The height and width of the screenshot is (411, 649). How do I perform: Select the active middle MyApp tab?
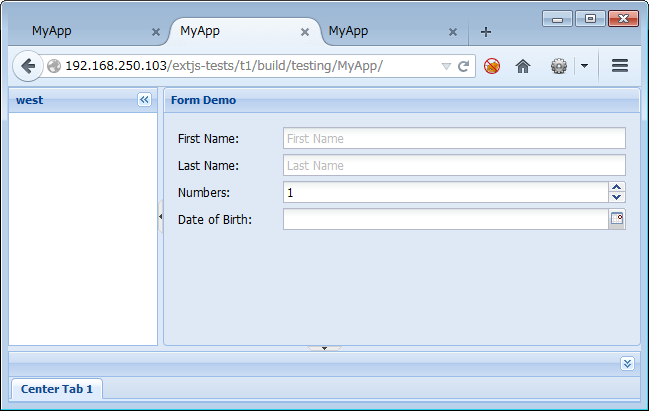click(x=244, y=31)
